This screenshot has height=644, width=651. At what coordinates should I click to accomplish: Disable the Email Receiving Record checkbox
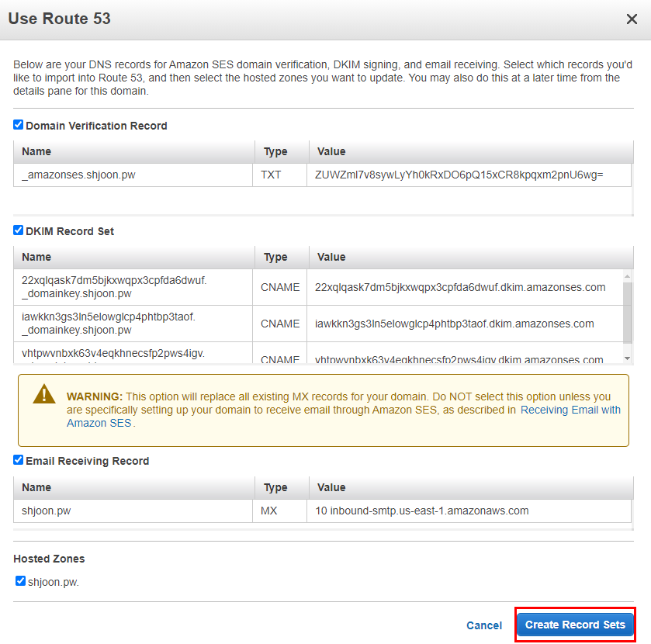19,459
